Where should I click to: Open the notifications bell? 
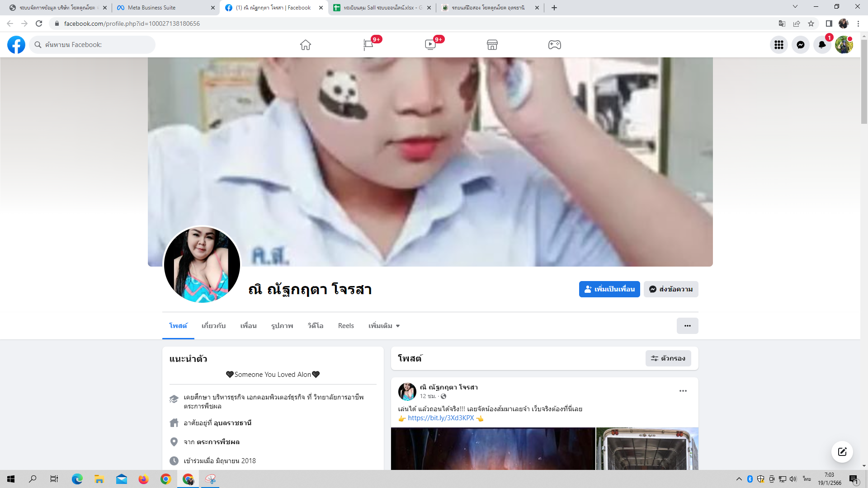pos(822,45)
